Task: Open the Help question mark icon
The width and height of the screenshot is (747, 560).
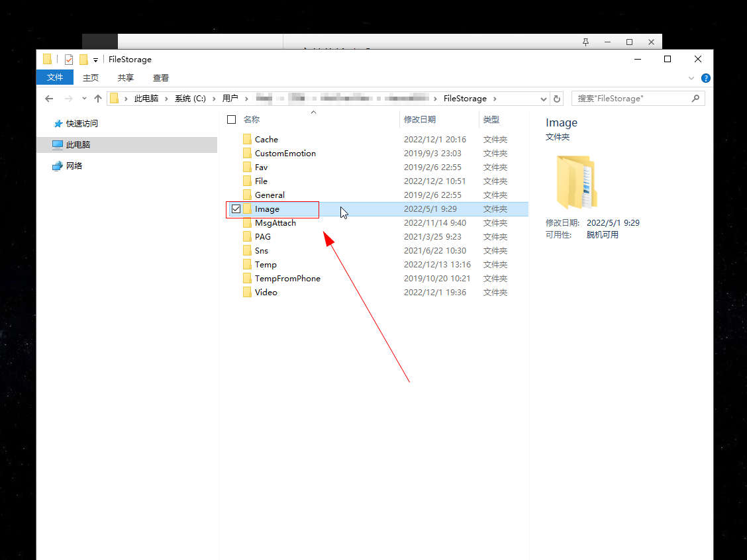Action: (706, 78)
